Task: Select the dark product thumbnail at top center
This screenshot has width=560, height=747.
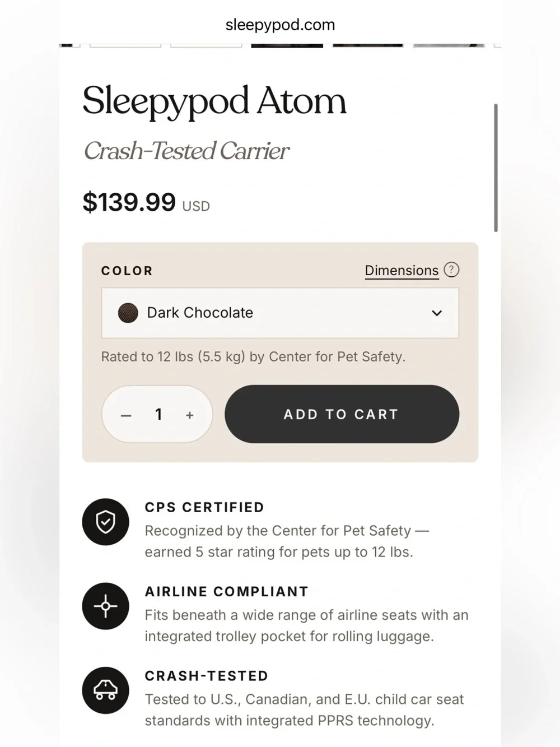Action: tap(287, 45)
